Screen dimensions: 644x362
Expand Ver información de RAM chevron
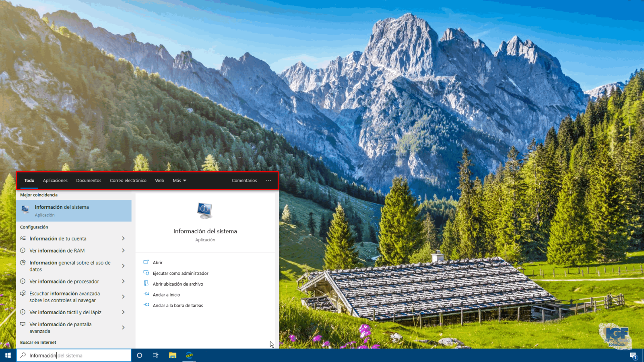[x=123, y=251]
